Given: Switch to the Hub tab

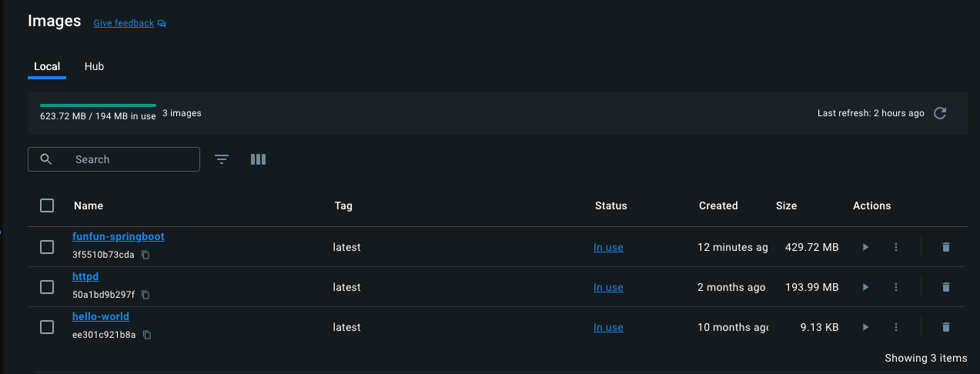Looking at the screenshot, I should [x=94, y=66].
